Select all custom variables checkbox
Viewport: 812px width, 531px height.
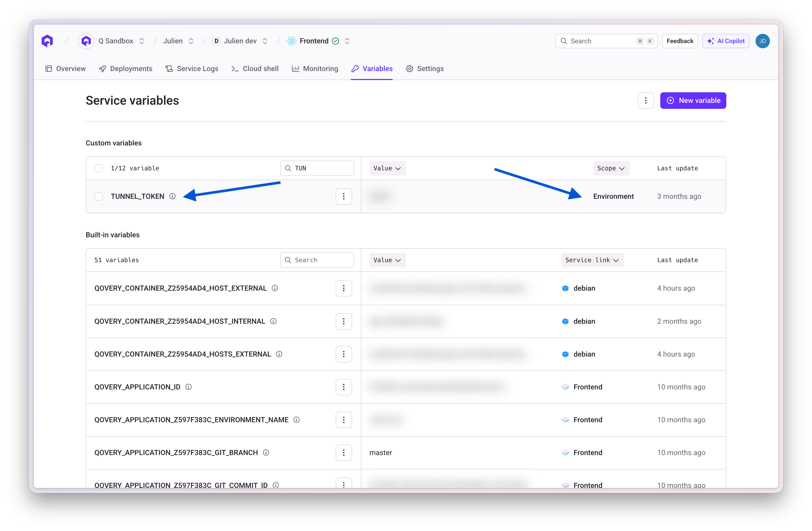pos(99,168)
